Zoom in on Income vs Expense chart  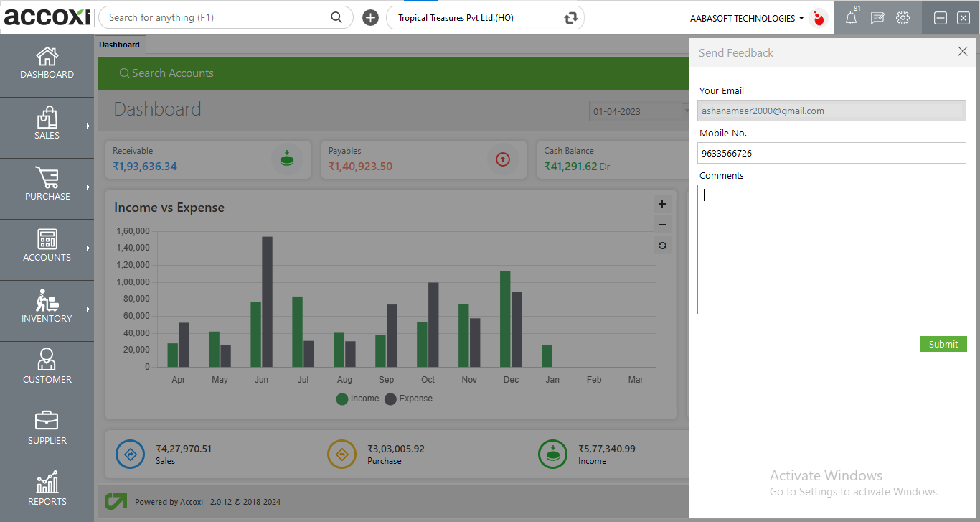[x=662, y=204]
